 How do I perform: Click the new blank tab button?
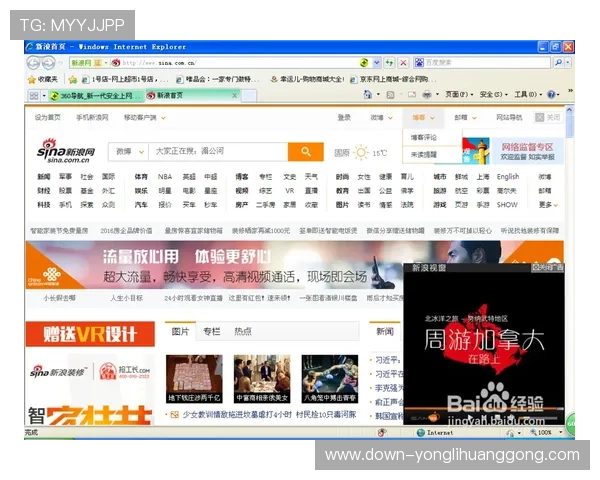[249, 96]
